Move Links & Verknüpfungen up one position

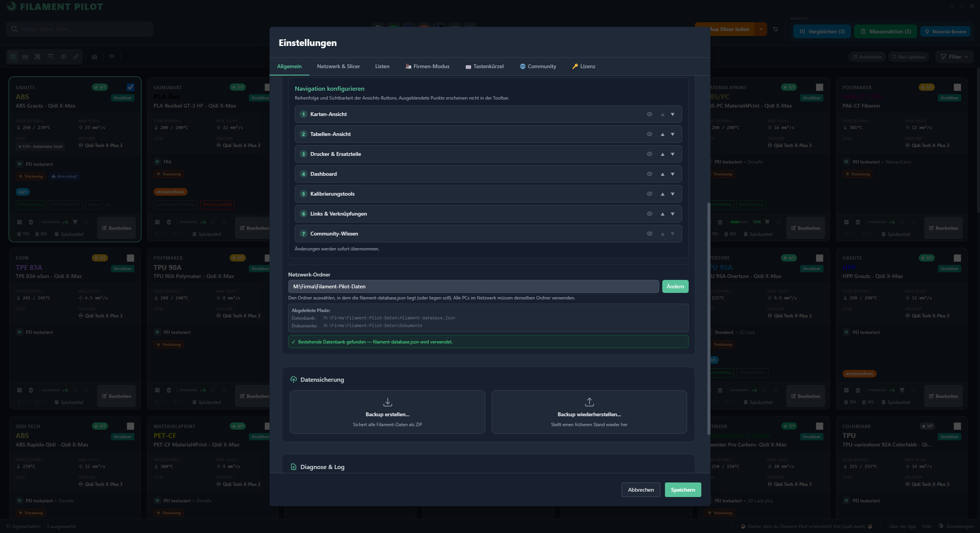point(663,214)
